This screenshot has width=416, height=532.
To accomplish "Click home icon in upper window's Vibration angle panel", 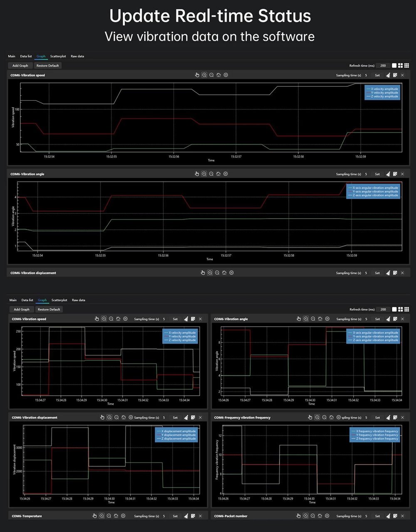I will (218, 174).
